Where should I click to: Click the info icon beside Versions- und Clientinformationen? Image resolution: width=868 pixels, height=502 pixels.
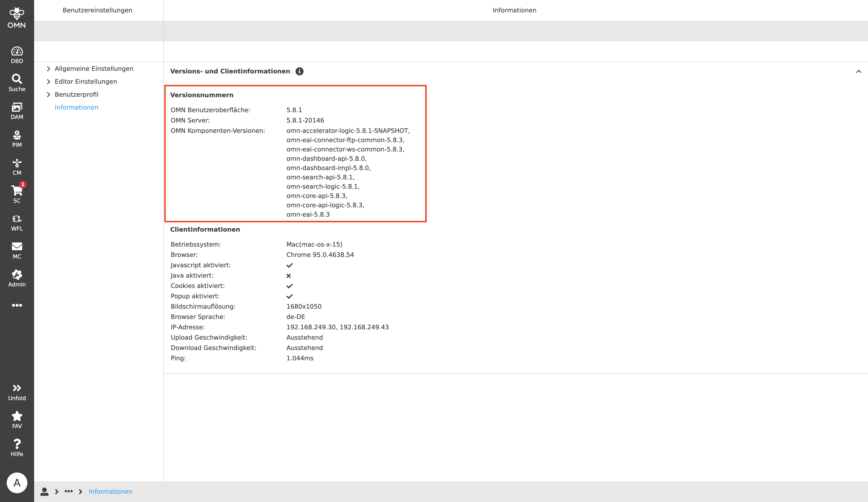pyautogui.click(x=299, y=71)
